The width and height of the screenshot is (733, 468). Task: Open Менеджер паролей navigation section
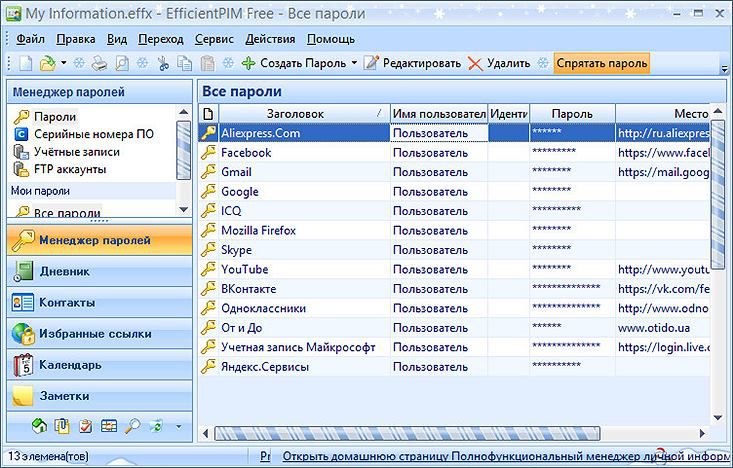point(100,240)
